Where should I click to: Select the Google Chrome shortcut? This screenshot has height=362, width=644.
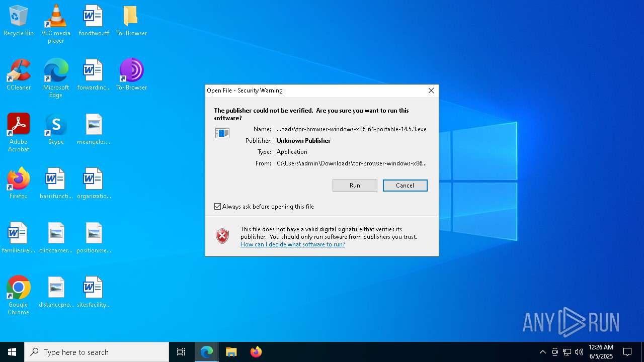coord(19,296)
